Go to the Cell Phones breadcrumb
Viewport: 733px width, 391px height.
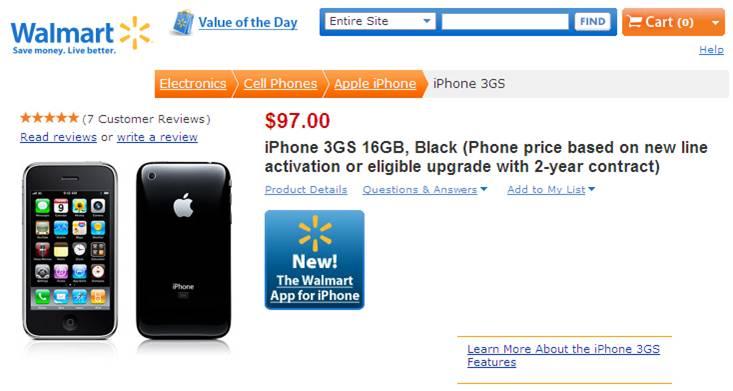pos(280,84)
